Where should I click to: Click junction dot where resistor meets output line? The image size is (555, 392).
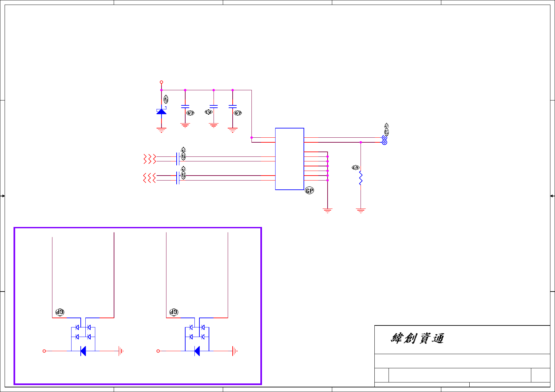tap(361, 142)
